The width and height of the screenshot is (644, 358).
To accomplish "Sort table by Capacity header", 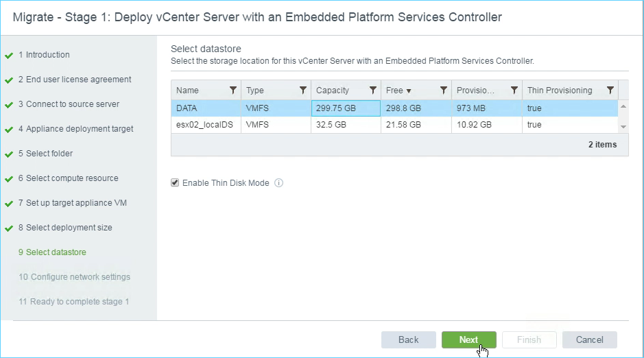I will pos(332,91).
